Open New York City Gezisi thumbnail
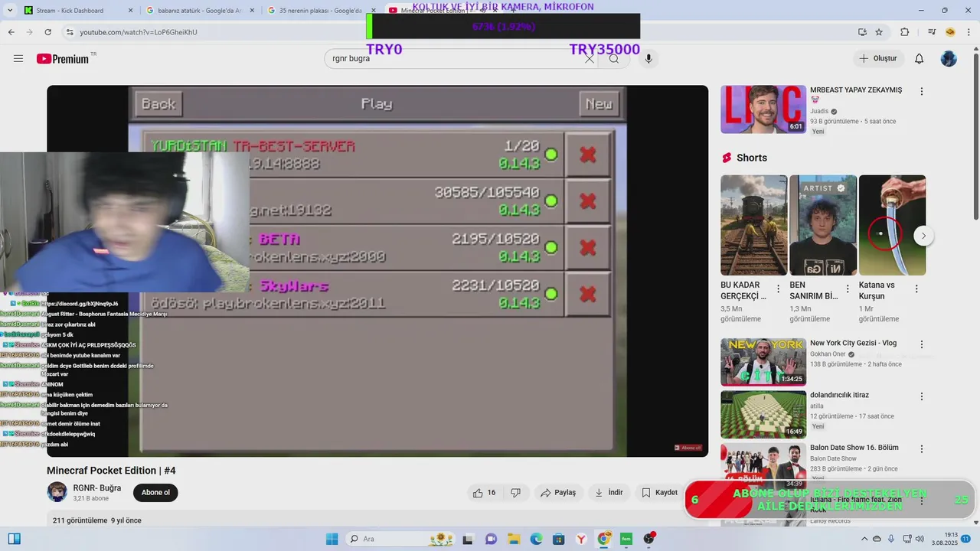980x551 pixels. coord(763,362)
